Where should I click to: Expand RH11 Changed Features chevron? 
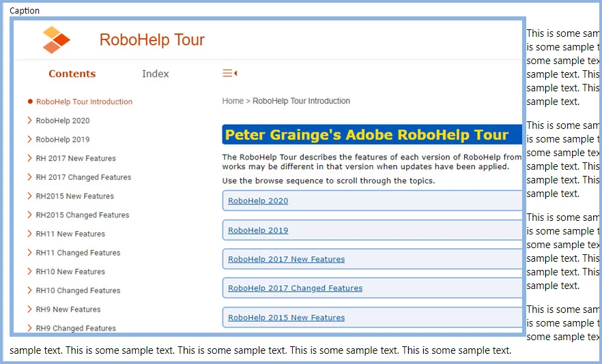29,252
